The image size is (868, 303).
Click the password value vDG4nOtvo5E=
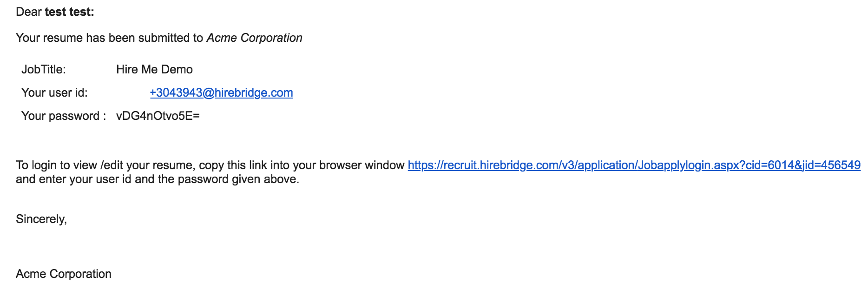(x=158, y=116)
